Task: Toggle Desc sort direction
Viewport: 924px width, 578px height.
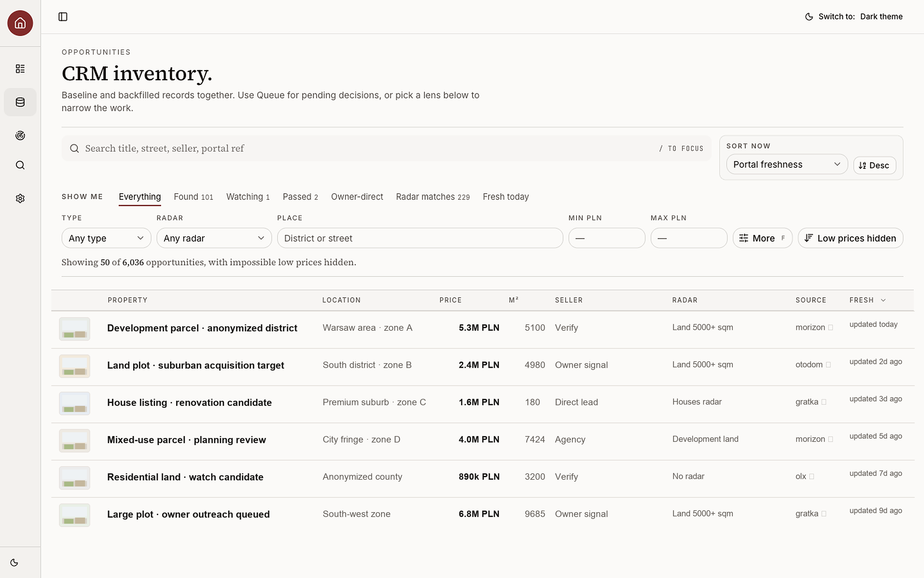Action: [874, 165]
